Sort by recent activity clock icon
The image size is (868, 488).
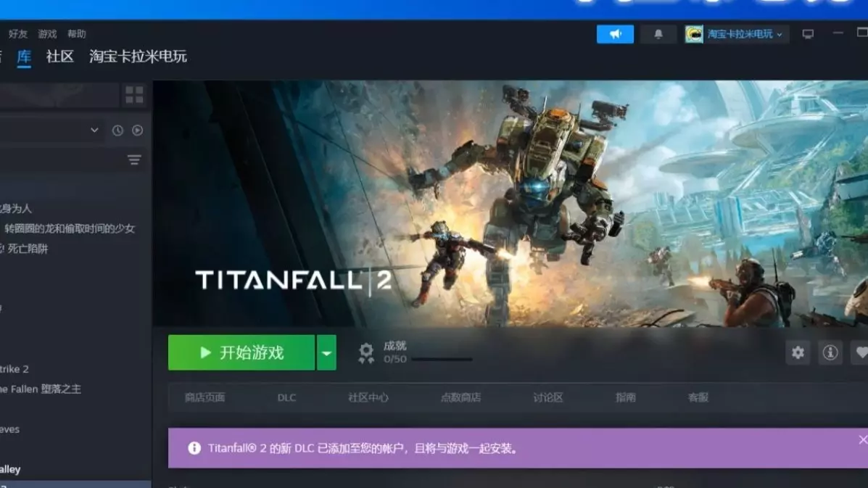(117, 131)
